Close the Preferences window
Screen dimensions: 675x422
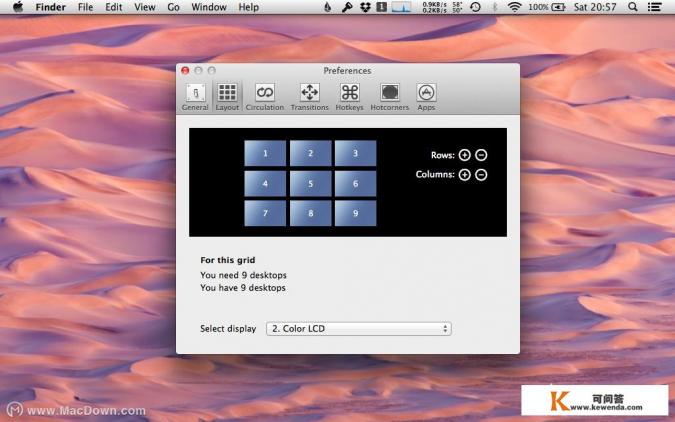click(x=185, y=71)
